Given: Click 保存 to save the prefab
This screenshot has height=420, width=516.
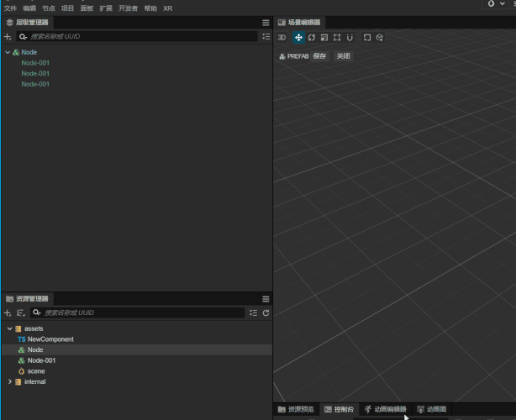Looking at the screenshot, I should pos(319,56).
